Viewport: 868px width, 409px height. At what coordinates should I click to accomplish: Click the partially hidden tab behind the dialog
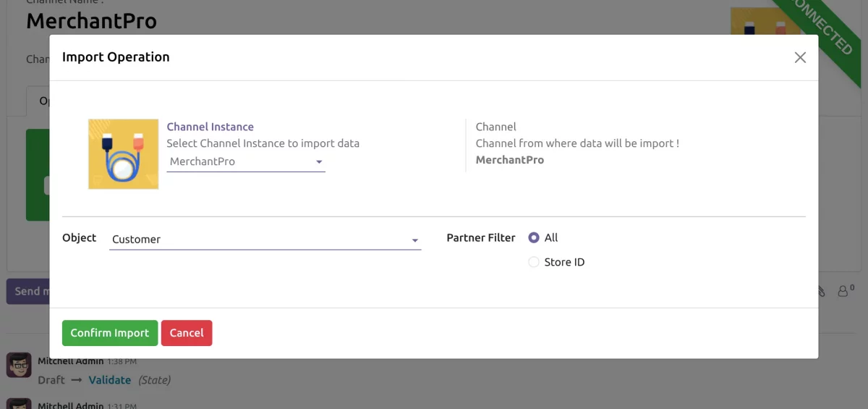pos(38,101)
